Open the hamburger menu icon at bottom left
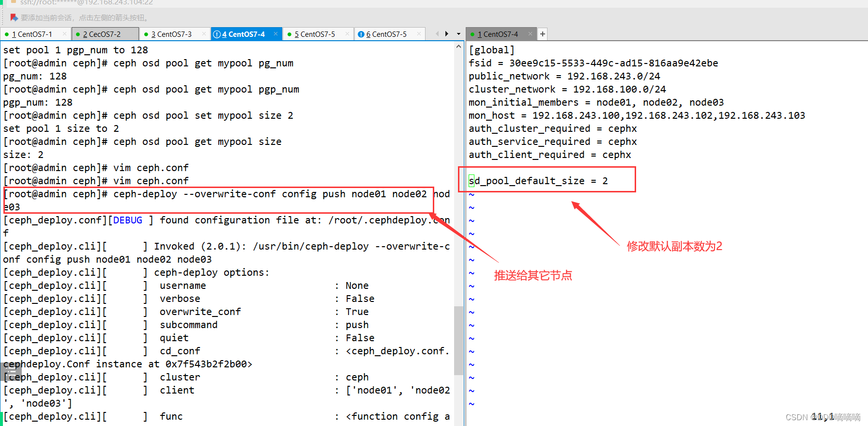Image resolution: width=868 pixels, height=426 pixels. pos(11,372)
